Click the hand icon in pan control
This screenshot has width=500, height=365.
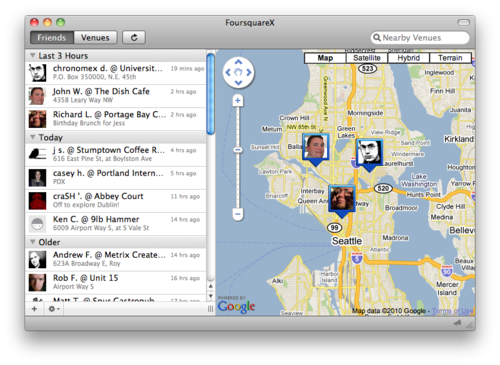[238, 72]
